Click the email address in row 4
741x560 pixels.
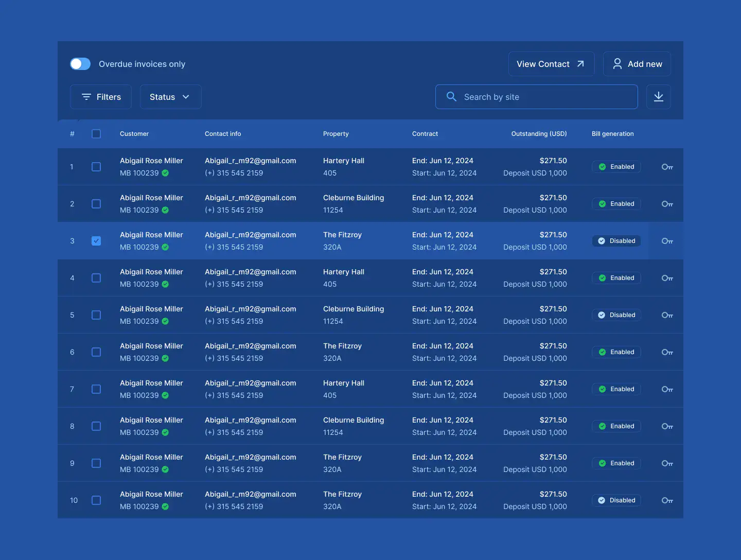click(251, 272)
